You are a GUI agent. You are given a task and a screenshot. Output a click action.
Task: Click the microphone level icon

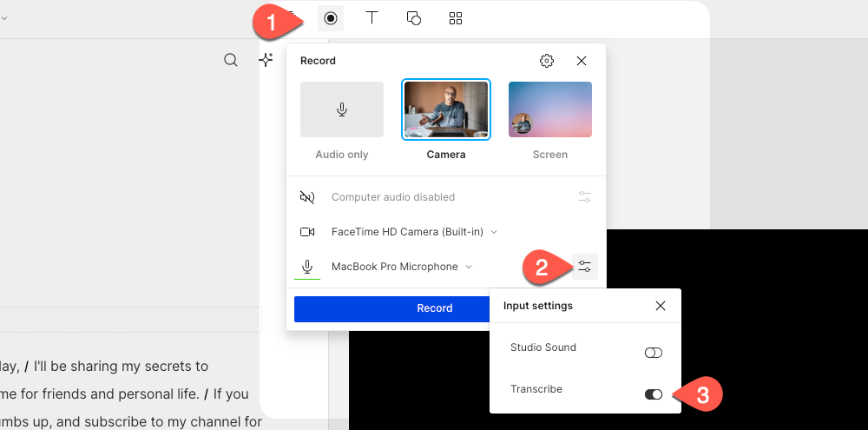click(x=307, y=267)
